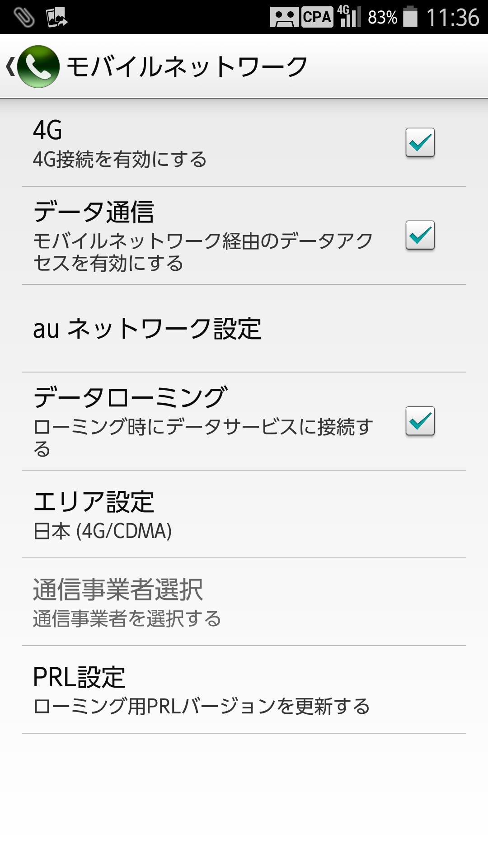Tap the CPA indicator in status bar
Viewport: 488px width, 868px height.
point(317,17)
